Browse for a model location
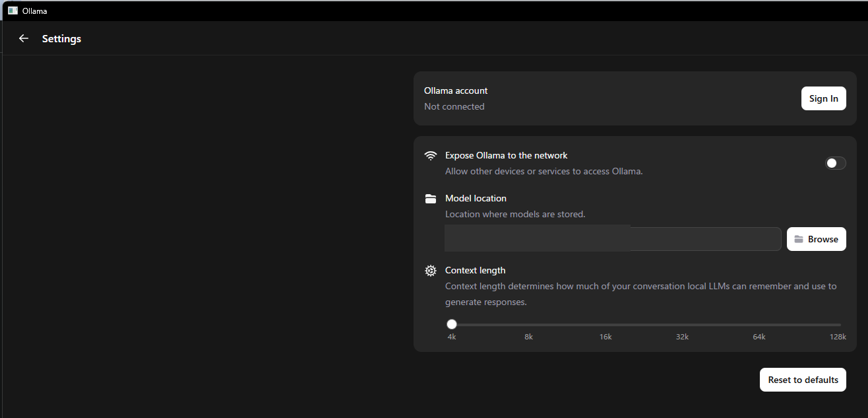Viewport: 868px width, 418px height. 817,239
